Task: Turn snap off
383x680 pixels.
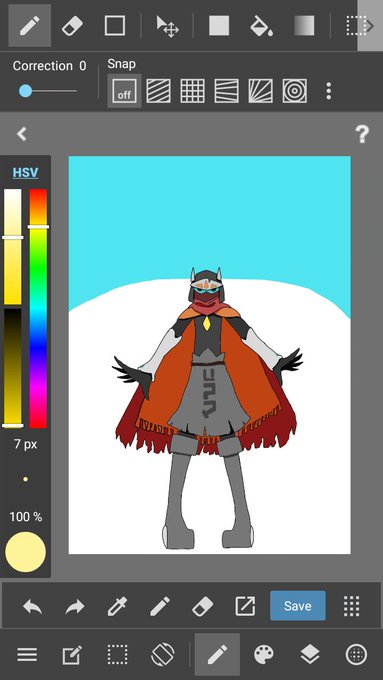Action: 124,91
